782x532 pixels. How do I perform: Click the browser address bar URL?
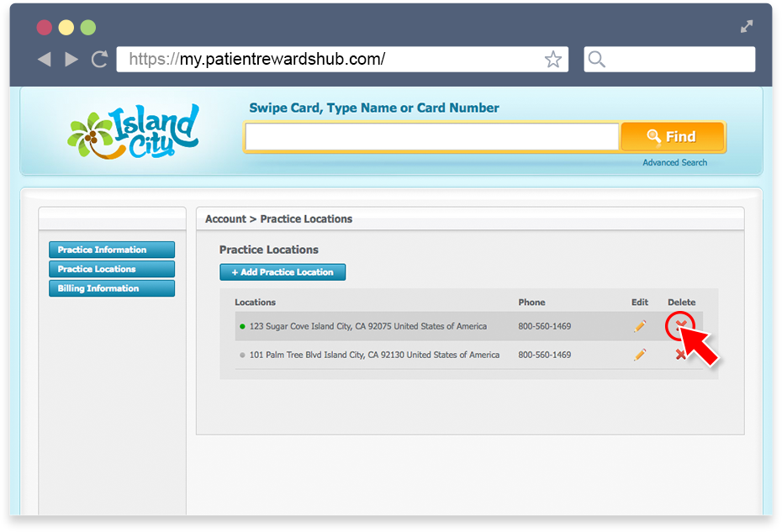342,60
